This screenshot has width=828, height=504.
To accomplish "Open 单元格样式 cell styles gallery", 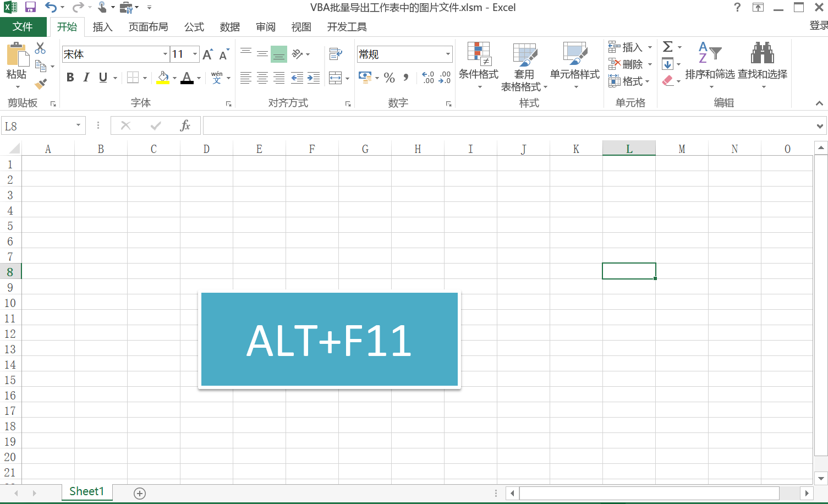I will (x=575, y=65).
